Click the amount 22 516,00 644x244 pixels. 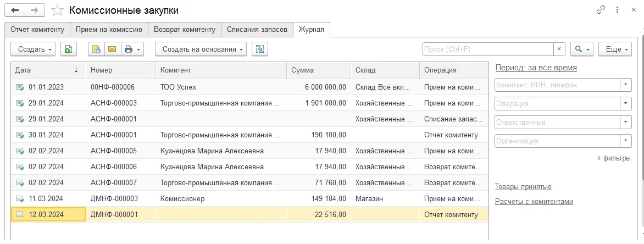pos(331,215)
